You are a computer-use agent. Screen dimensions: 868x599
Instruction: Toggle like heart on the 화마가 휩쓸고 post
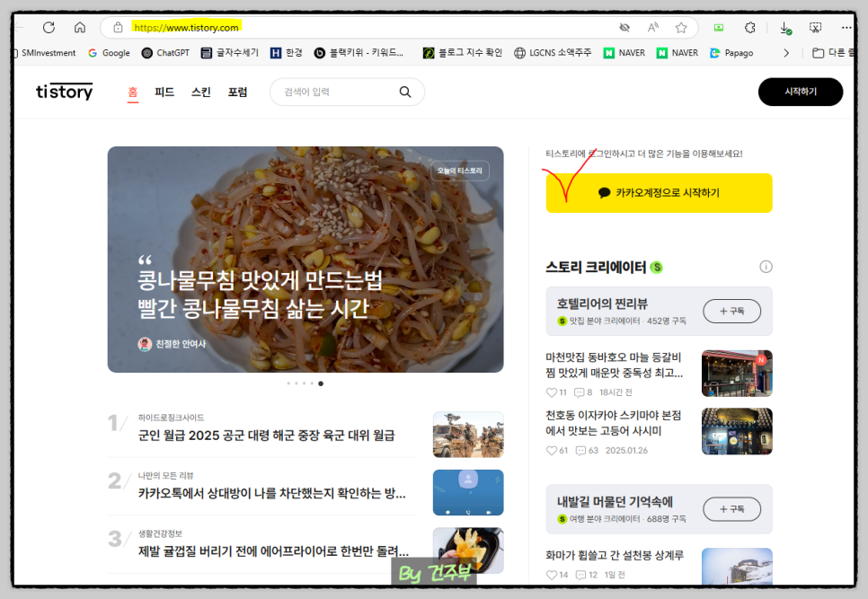tap(552, 573)
